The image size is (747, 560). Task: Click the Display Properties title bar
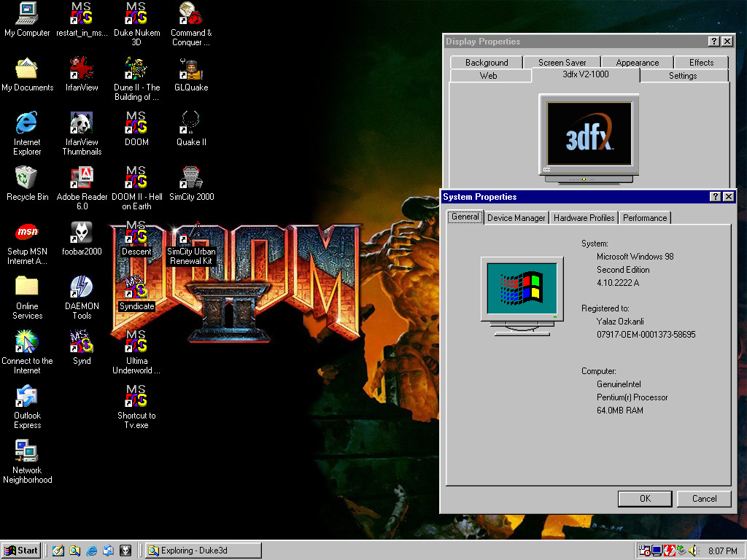tap(575, 42)
